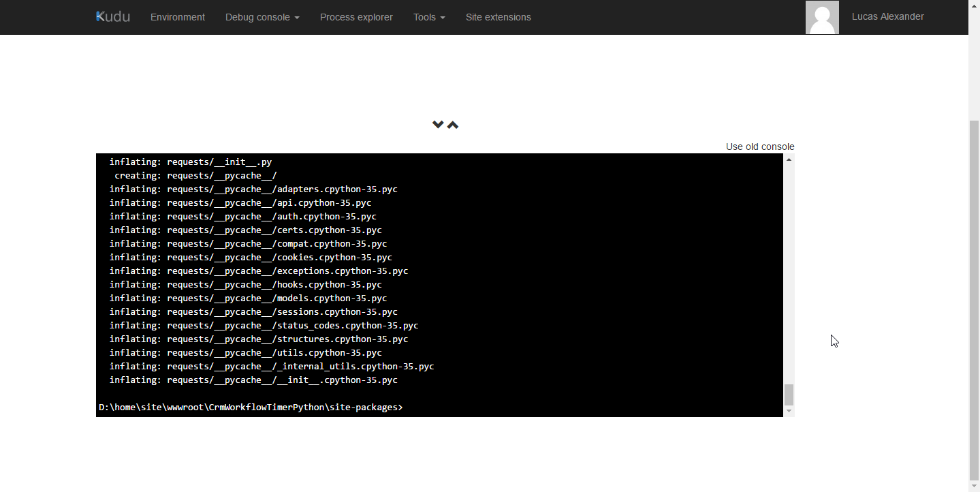Click the auth.cpython-35.pyc line

243,217
